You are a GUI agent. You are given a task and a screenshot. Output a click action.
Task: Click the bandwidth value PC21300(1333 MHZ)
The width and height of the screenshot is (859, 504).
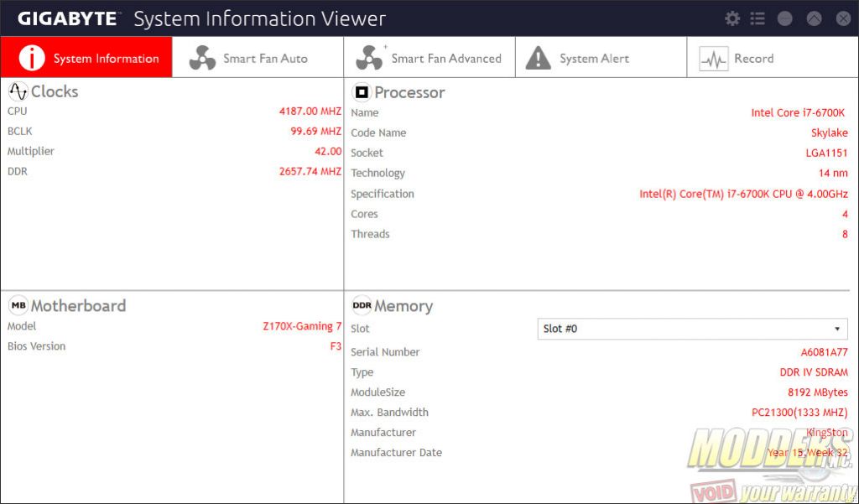pyautogui.click(x=799, y=413)
